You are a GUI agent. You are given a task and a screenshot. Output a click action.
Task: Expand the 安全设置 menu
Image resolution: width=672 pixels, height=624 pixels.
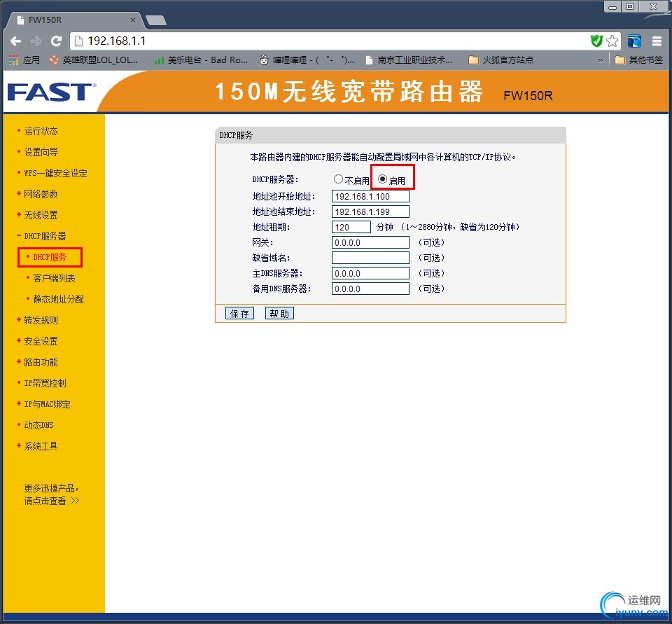coord(41,341)
